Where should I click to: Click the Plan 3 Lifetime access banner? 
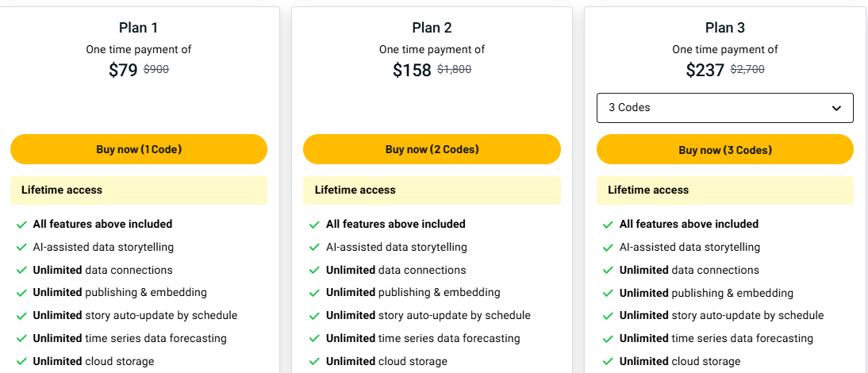725,190
